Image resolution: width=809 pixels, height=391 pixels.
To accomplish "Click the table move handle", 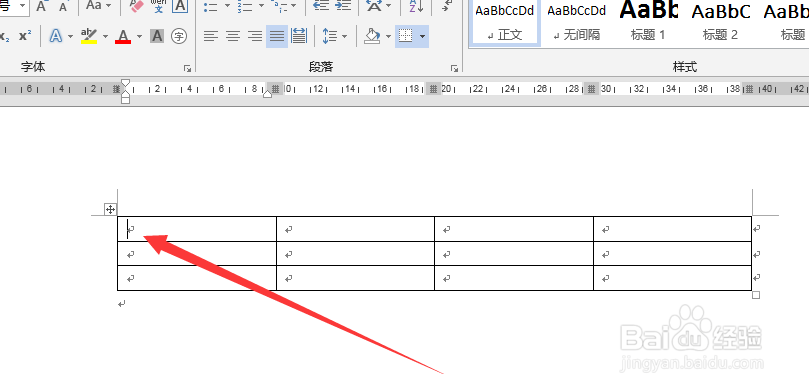I will pyautogui.click(x=110, y=209).
